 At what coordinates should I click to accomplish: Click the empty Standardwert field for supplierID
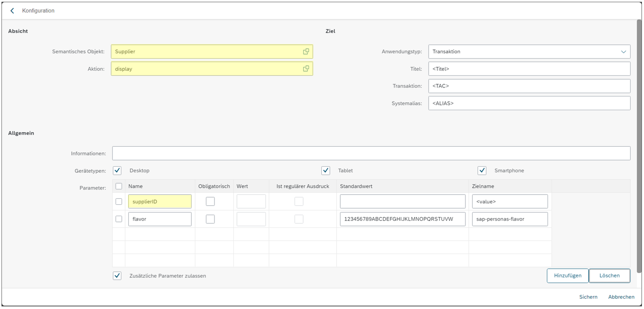click(x=403, y=201)
